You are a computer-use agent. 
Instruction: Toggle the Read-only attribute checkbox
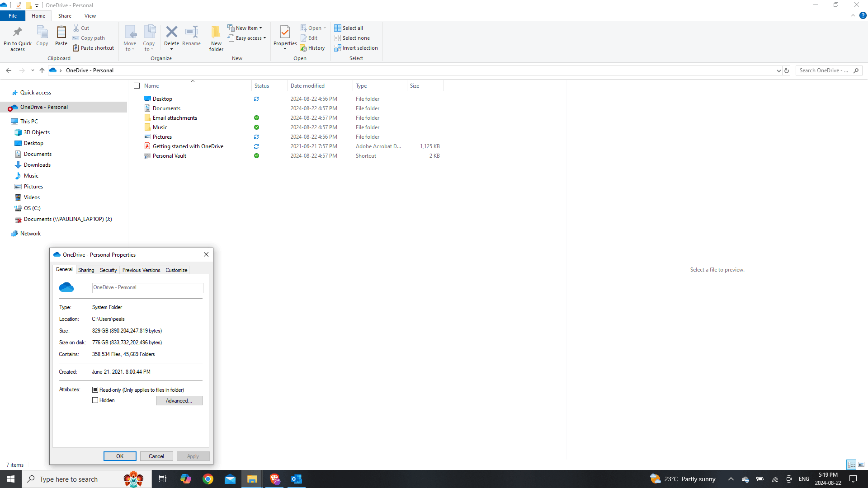pyautogui.click(x=95, y=389)
